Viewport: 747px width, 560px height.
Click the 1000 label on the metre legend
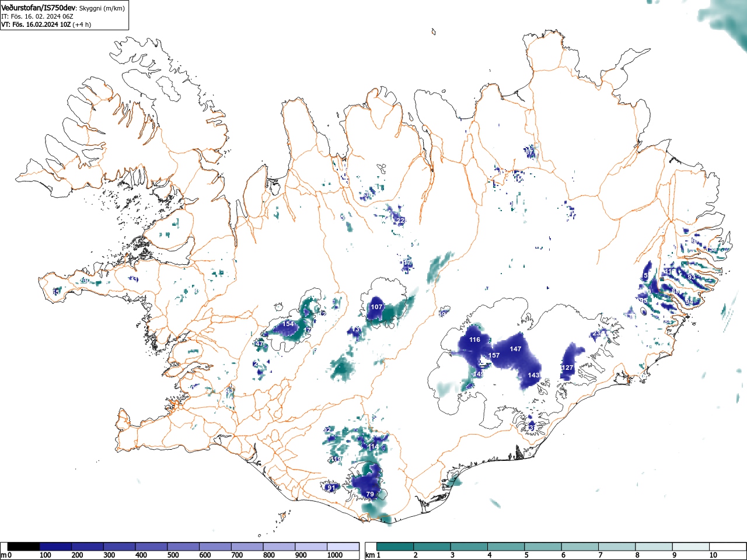tap(335, 555)
